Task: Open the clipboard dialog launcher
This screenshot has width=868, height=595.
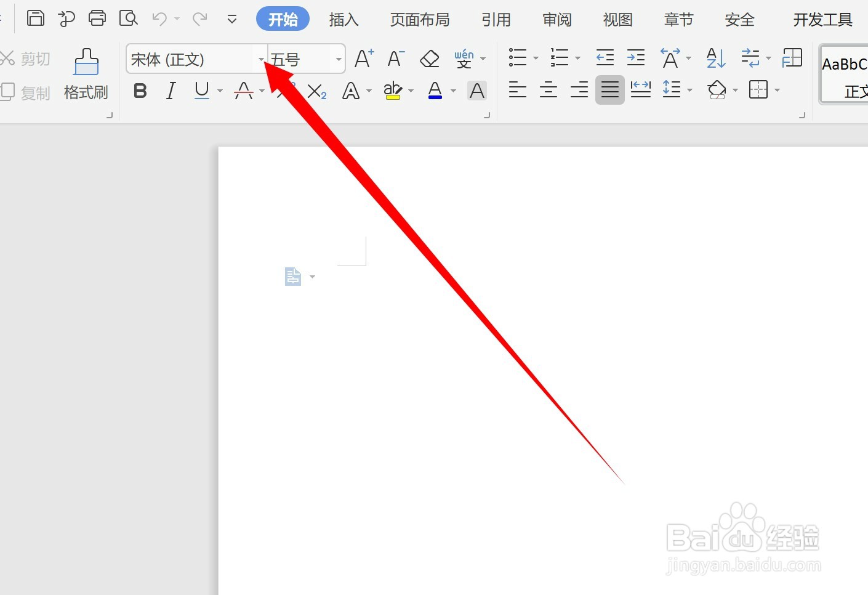Action: pyautogui.click(x=110, y=115)
